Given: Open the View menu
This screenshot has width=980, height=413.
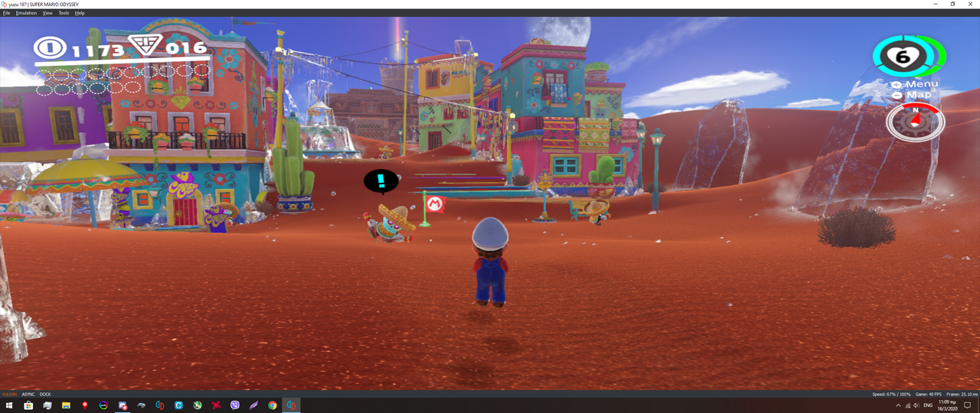Looking at the screenshot, I should (47, 13).
